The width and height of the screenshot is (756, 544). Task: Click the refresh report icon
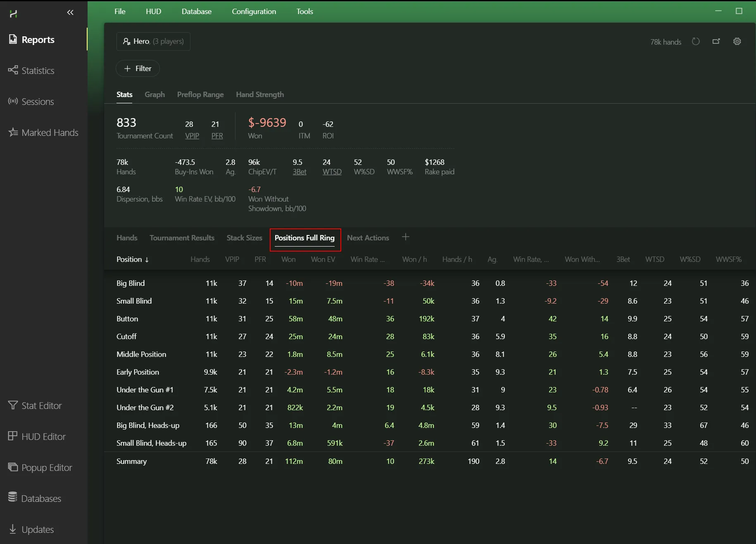click(696, 41)
